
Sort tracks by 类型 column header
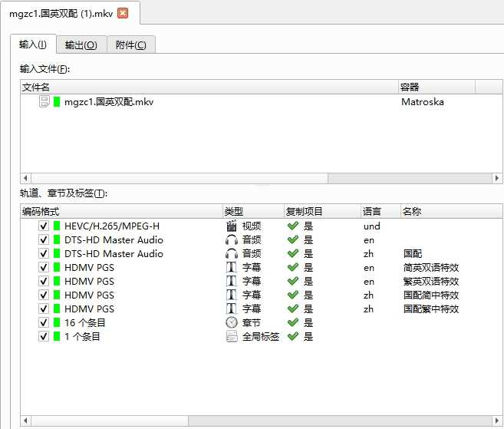click(253, 211)
